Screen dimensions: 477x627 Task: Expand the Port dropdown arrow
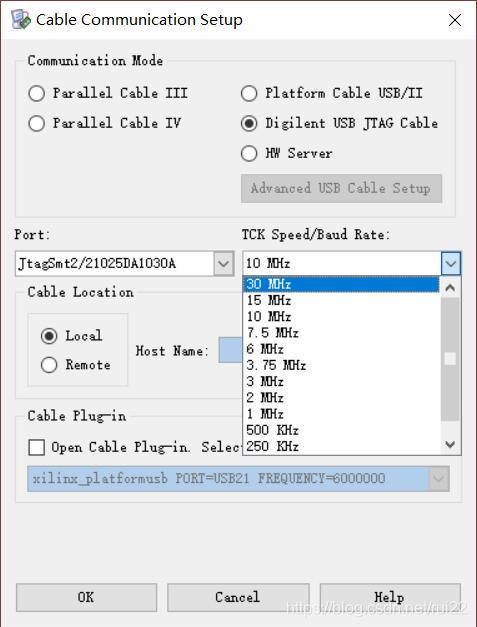[224, 264]
